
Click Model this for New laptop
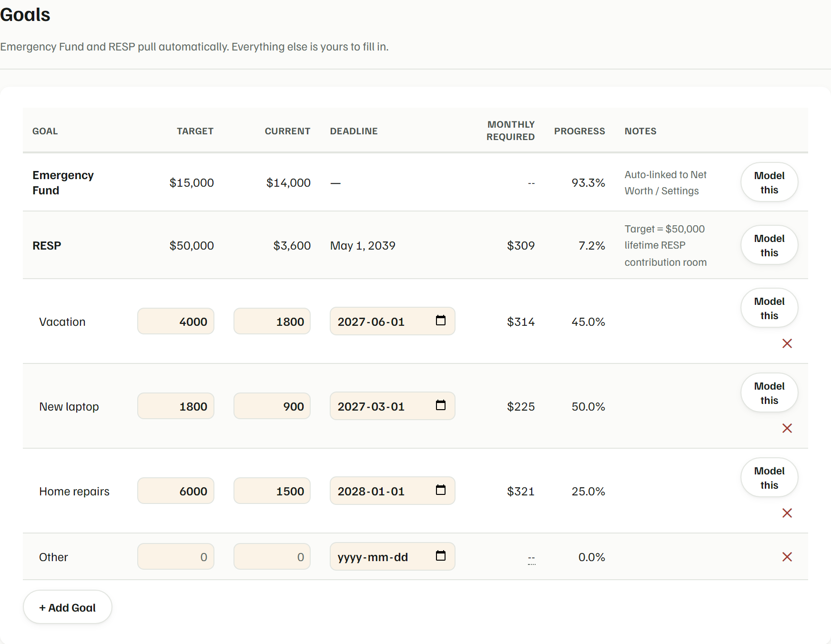click(x=769, y=393)
